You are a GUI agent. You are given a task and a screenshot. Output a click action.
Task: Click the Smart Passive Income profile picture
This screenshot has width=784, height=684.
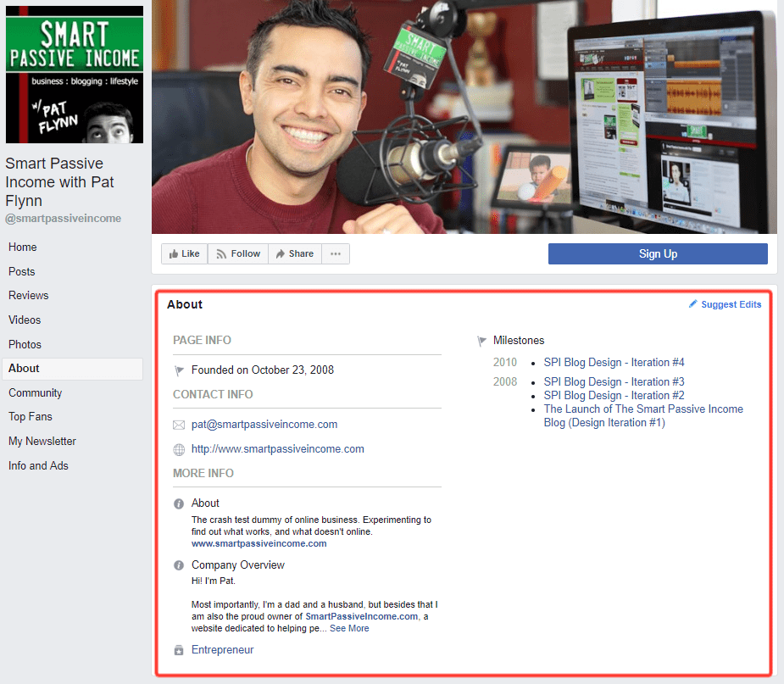pos(75,75)
